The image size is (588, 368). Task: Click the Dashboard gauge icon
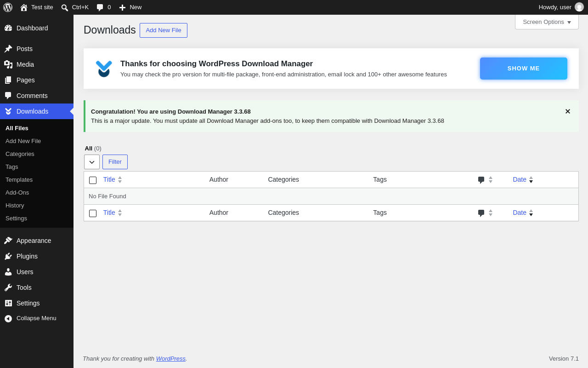pyautogui.click(x=8, y=28)
